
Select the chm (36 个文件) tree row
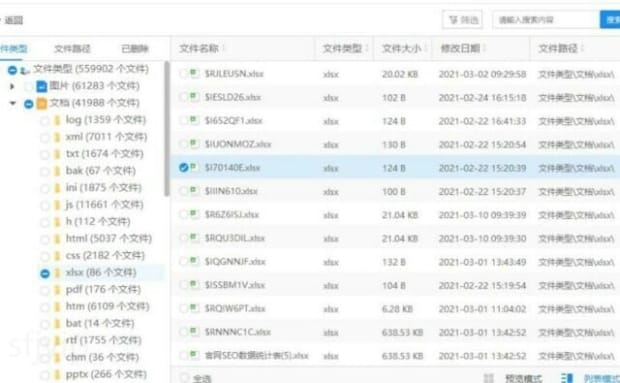[x=102, y=358]
